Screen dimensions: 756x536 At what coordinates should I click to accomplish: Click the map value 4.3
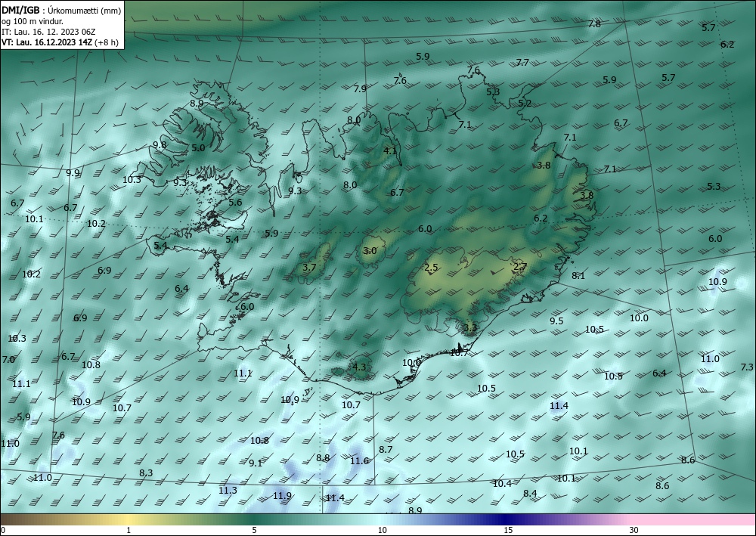click(359, 367)
